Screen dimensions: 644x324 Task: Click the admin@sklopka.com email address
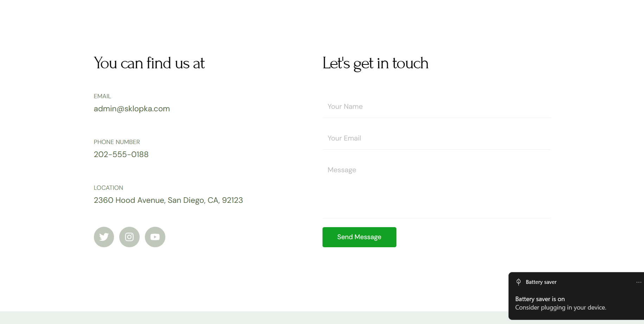pos(132,109)
